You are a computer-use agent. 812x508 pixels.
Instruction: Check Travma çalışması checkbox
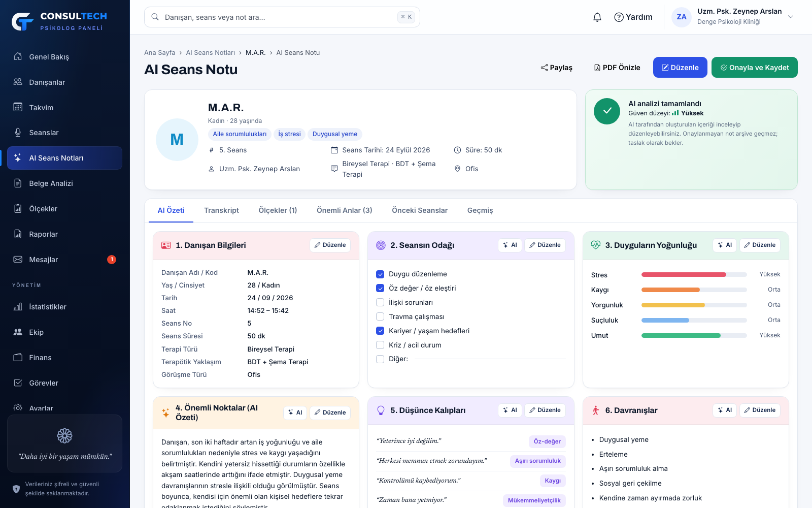(x=380, y=316)
